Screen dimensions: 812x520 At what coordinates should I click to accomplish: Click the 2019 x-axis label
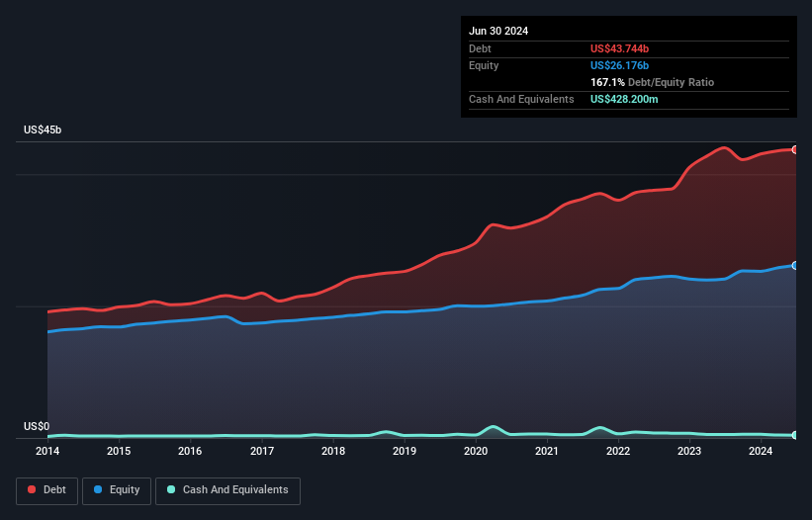point(405,451)
